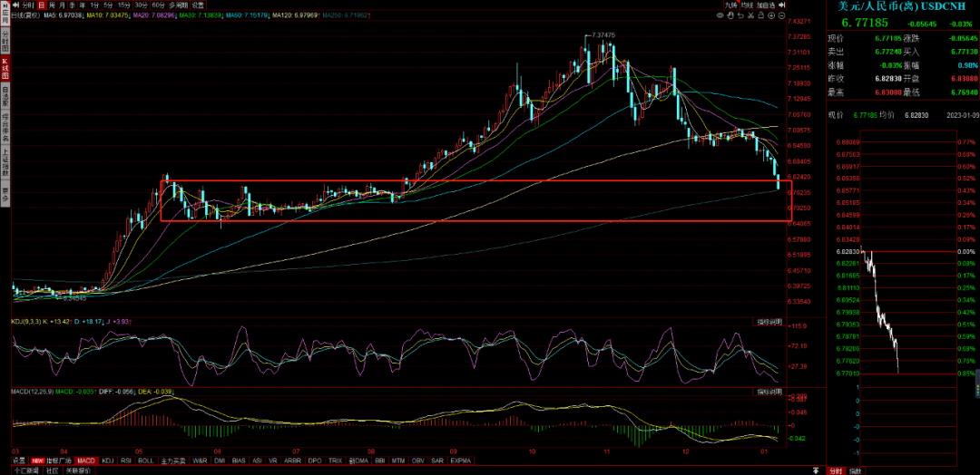Screen dimensions: 980x475
Task: Open the 社区 community tab
Action: [x=53, y=470]
